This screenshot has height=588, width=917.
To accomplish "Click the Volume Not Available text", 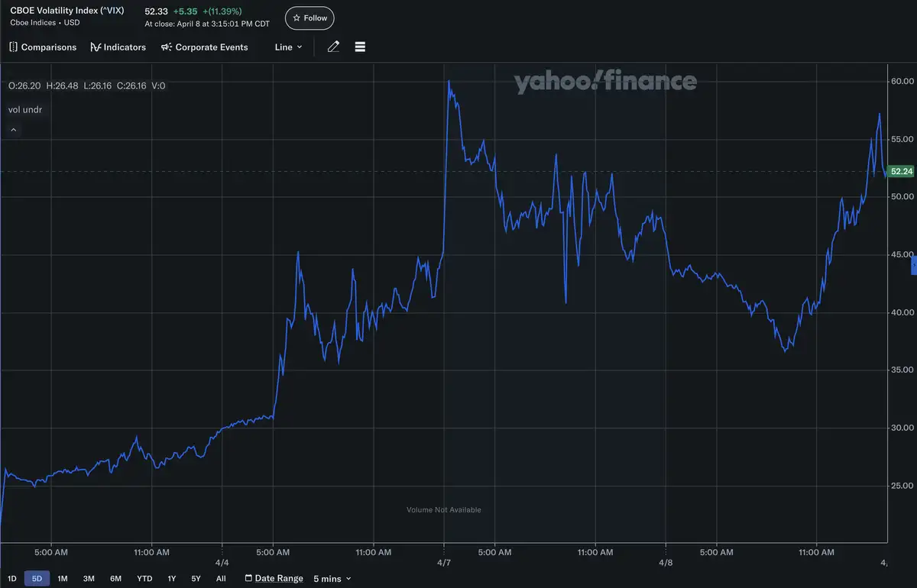I will point(444,510).
